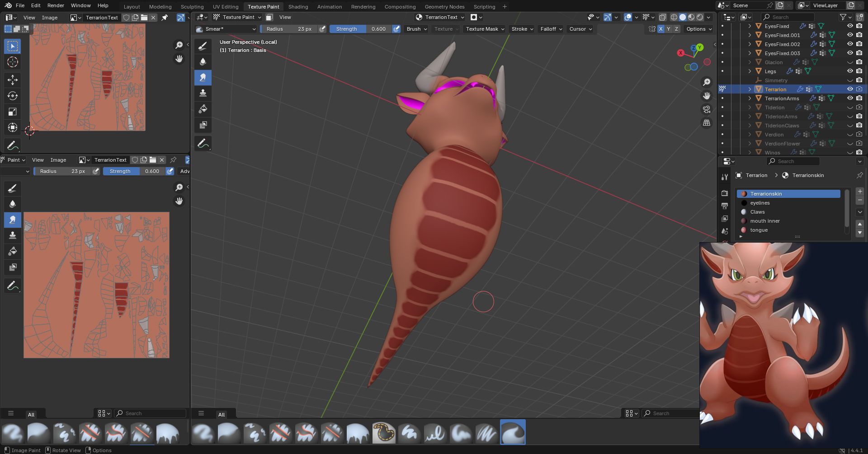Open the Image menu in top image editor

50,18
